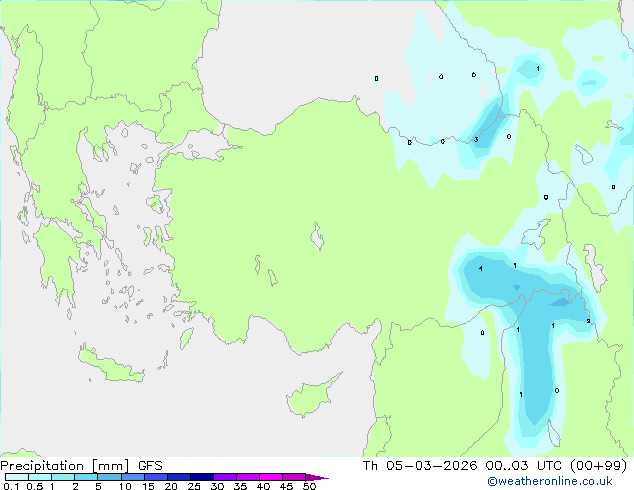The width and height of the screenshot is (634, 490).
Task: Click the '50' legend scale label
Action: coord(309,486)
